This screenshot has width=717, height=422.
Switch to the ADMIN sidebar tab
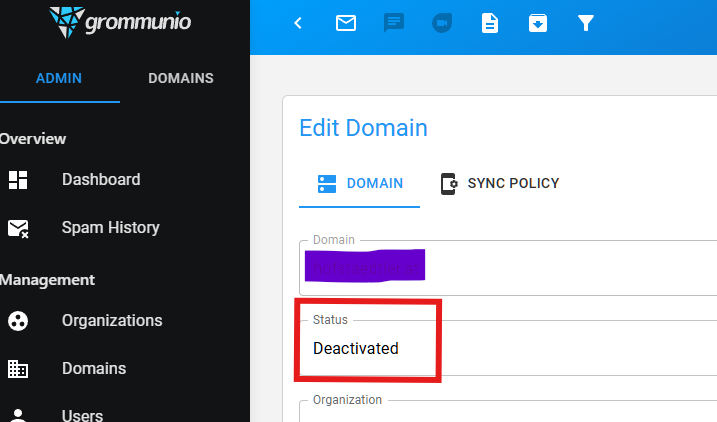59,79
